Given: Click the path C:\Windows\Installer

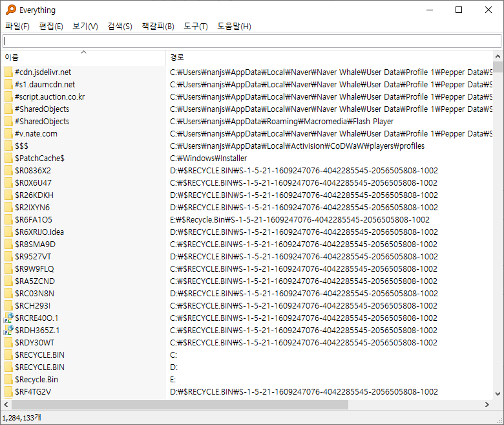Looking at the screenshot, I should point(208,158).
